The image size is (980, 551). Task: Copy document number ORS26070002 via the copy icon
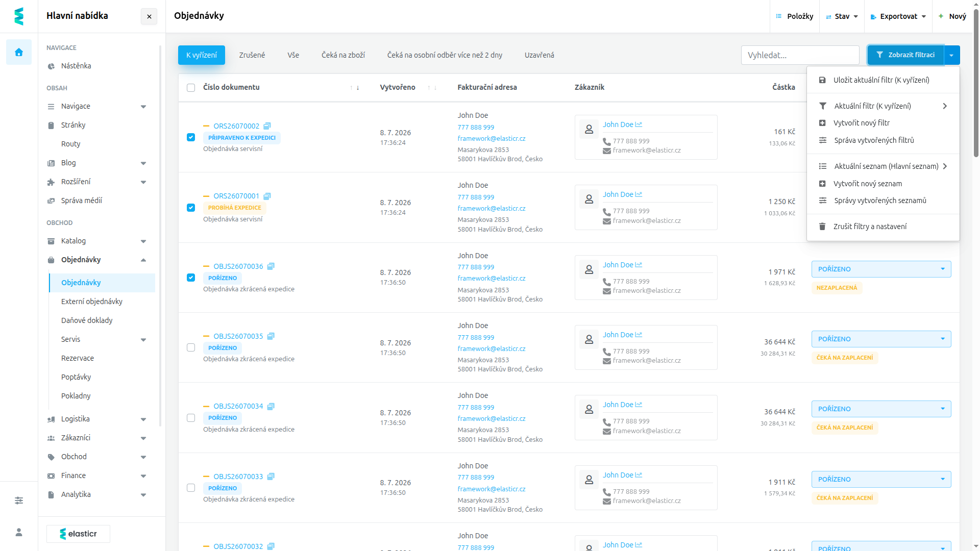267,126
